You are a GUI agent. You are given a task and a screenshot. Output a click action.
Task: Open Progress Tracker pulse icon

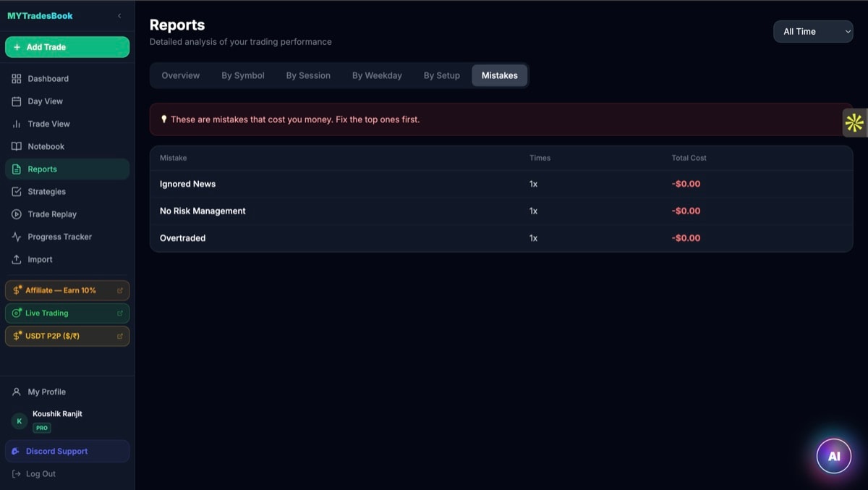tap(17, 237)
